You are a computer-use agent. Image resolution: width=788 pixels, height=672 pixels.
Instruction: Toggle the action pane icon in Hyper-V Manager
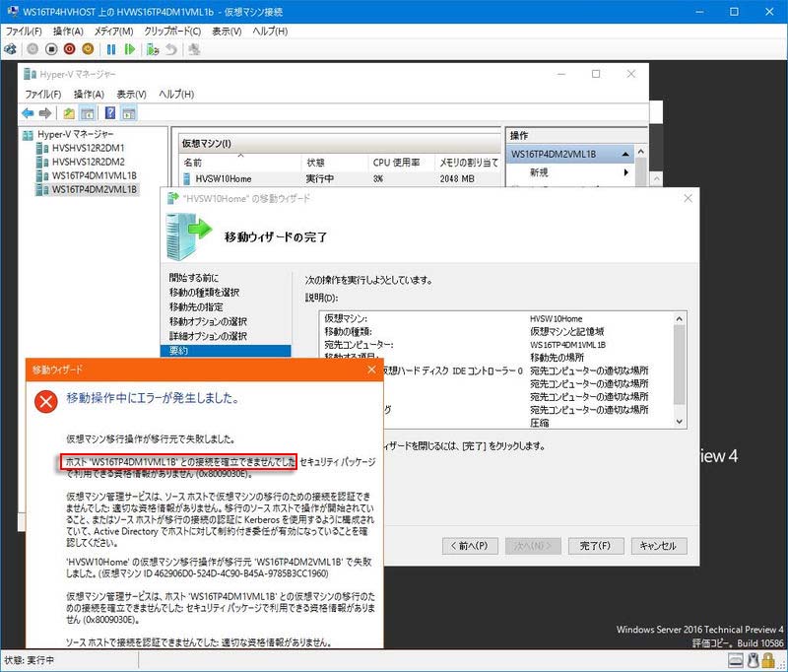coord(129,113)
